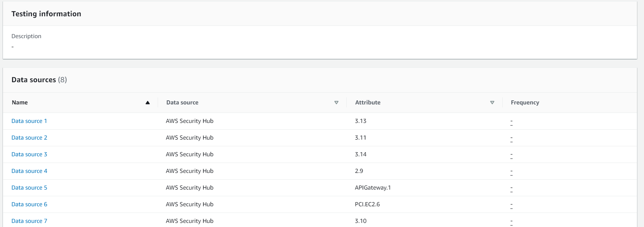Screen dimensions: 644x227
Task: Click the Data sources (8) heading
Action: coord(39,80)
